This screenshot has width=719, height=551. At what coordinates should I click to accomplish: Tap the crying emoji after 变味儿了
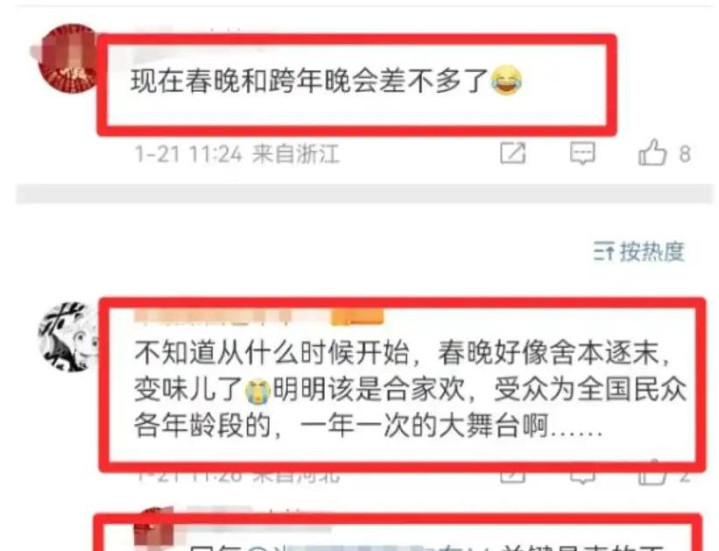tap(258, 391)
